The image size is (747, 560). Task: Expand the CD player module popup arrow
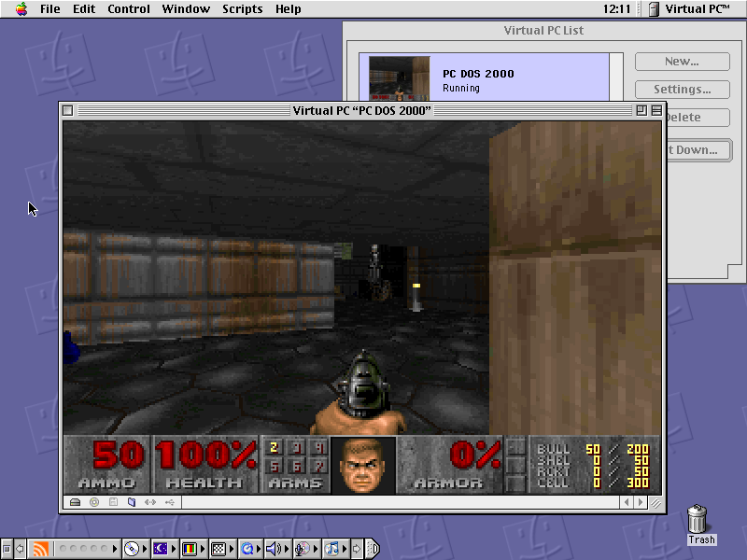[145, 549]
